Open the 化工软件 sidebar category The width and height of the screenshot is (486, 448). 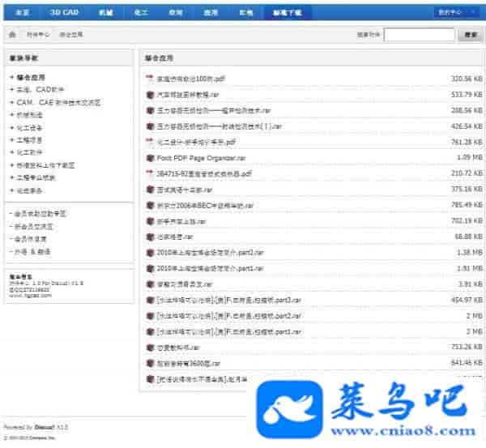29,152
